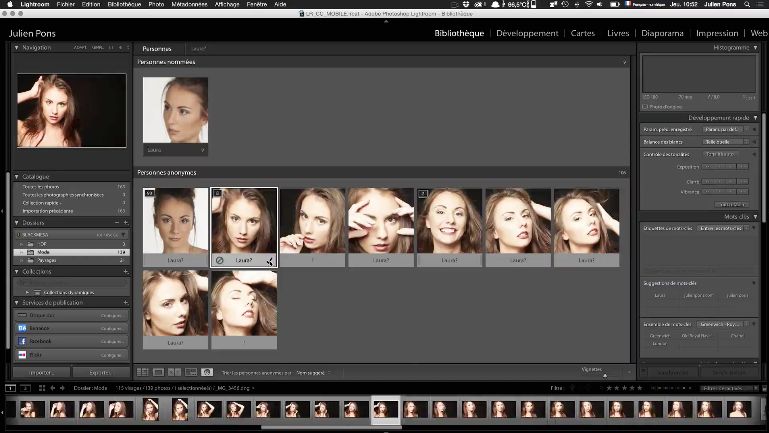Select the survey view icon
769x433 pixels.
[190, 372]
